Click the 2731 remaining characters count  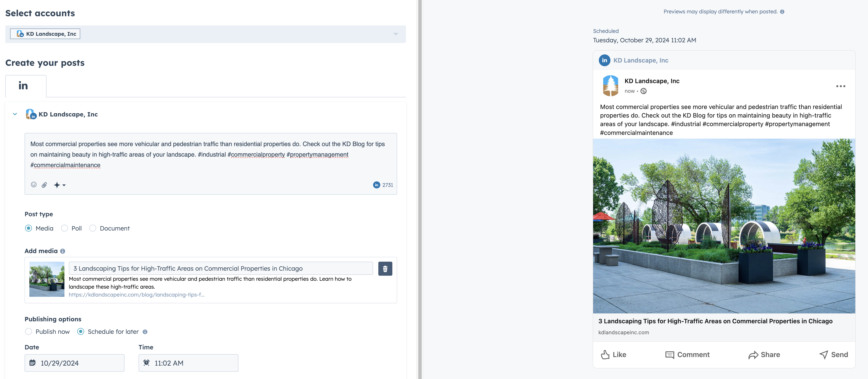click(x=388, y=185)
